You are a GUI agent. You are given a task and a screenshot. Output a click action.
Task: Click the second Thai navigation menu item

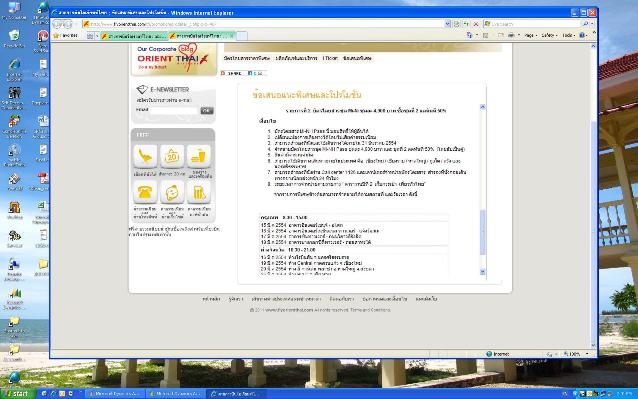296,58
